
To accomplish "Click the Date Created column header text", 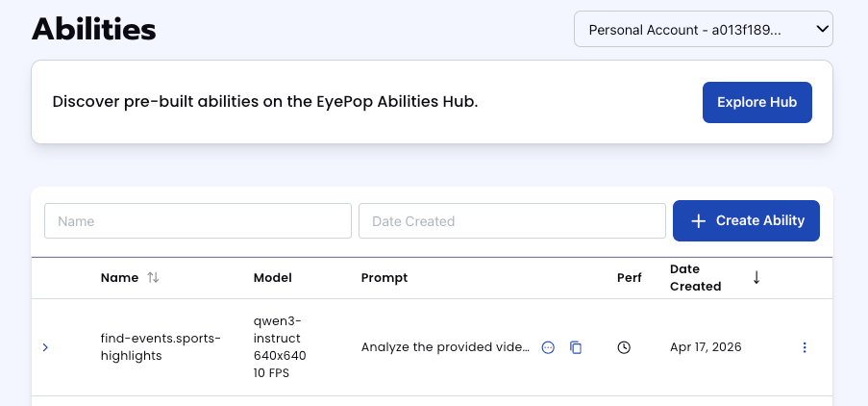I will [695, 278].
